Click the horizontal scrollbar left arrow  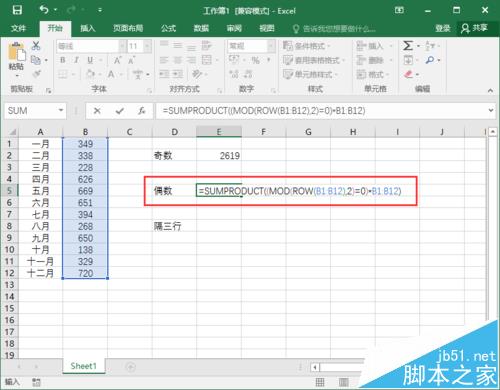[315, 367]
